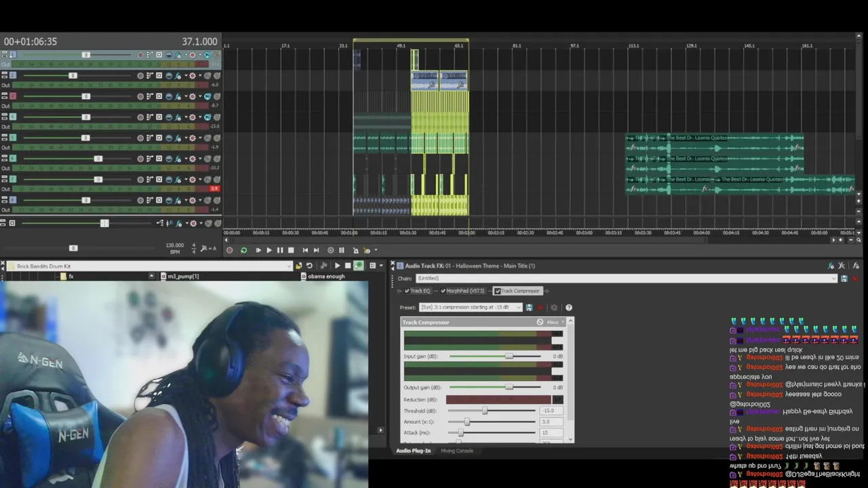Toggle loop playback
Screen dimensions: 868x488
click(x=243, y=250)
